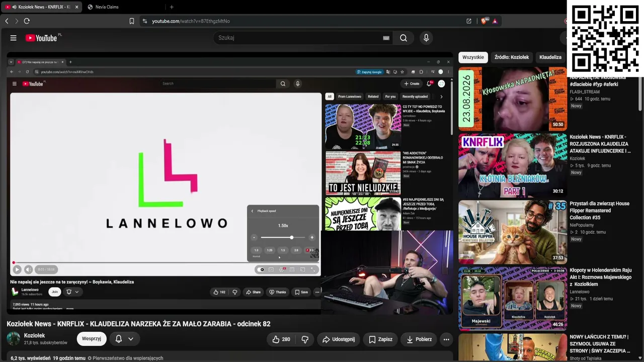This screenshot has height=362, width=644.
Task: Open the Majewski, Klaudeliza, Koziołek call thumbnail
Action: 513,299
